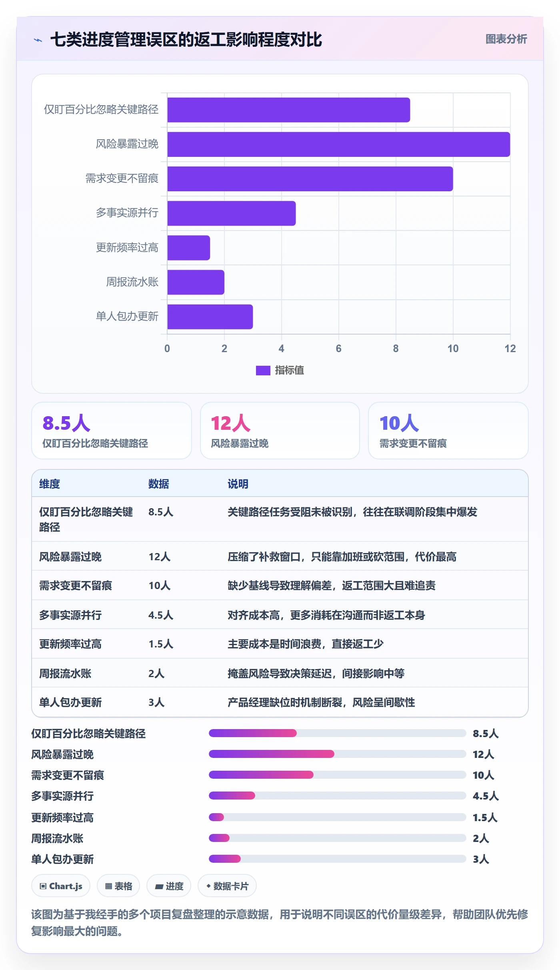Click the 风险暴露过晚 bar in the chart
The image size is (560, 970).
pos(338,144)
